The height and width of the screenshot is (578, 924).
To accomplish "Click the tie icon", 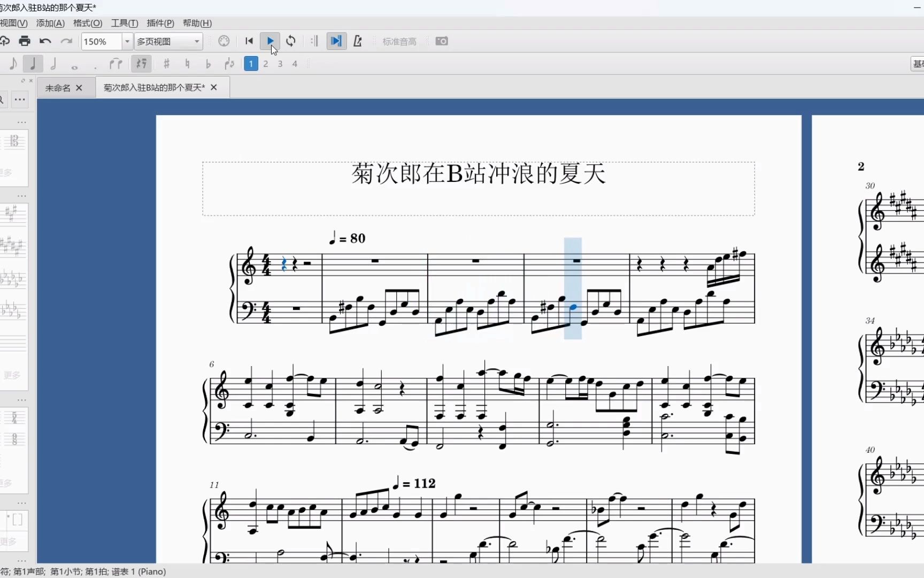I will click(116, 64).
